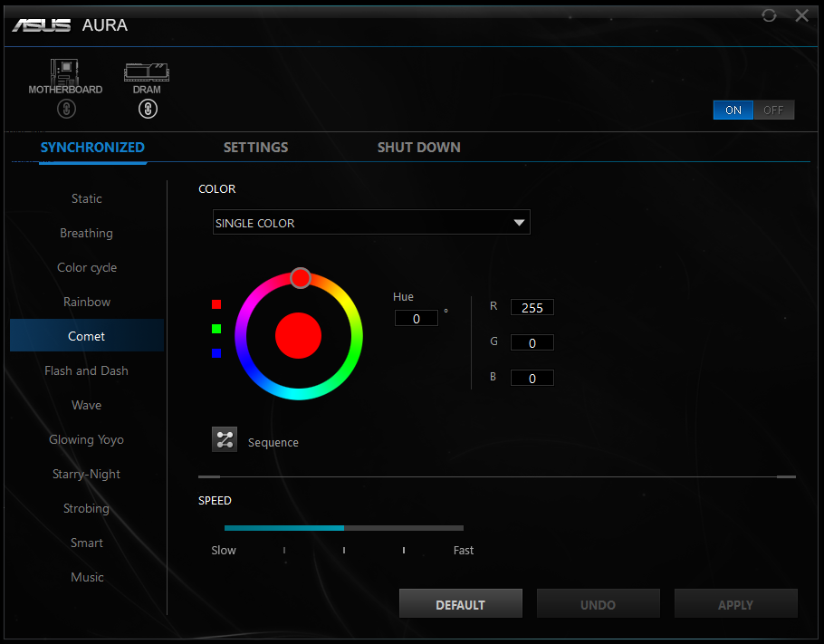
Task: Click the Slow speed label
Action: pos(224,551)
